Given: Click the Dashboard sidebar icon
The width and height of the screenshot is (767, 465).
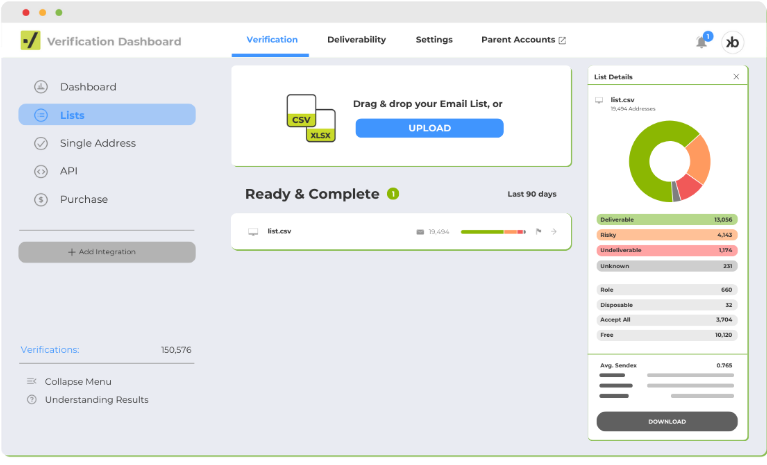Looking at the screenshot, I should click(x=41, y=87).
